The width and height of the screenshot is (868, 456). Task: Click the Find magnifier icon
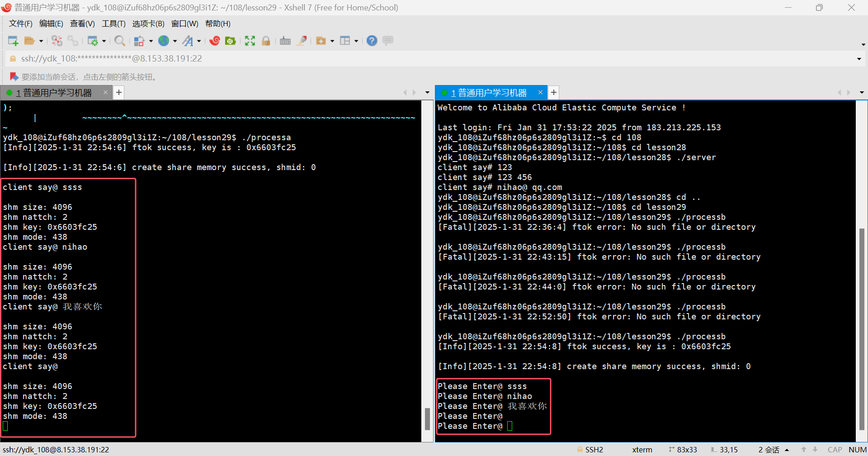tap(120, 41)
